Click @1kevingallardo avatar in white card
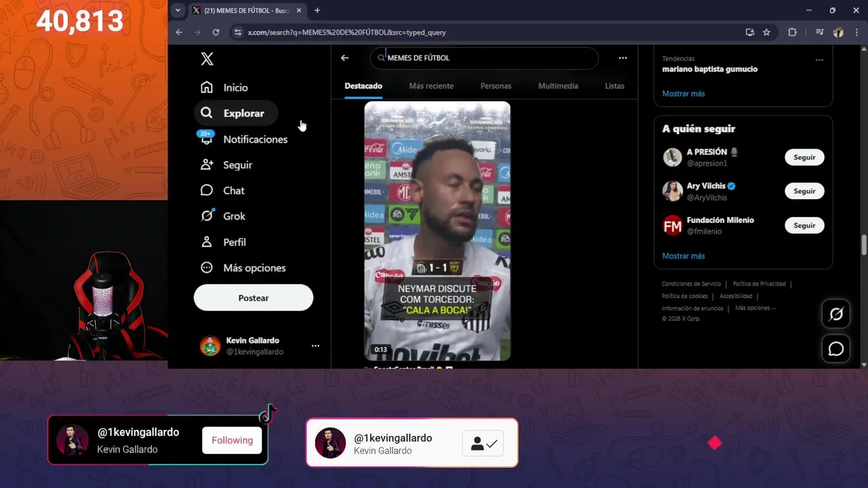 coord(331,443)
